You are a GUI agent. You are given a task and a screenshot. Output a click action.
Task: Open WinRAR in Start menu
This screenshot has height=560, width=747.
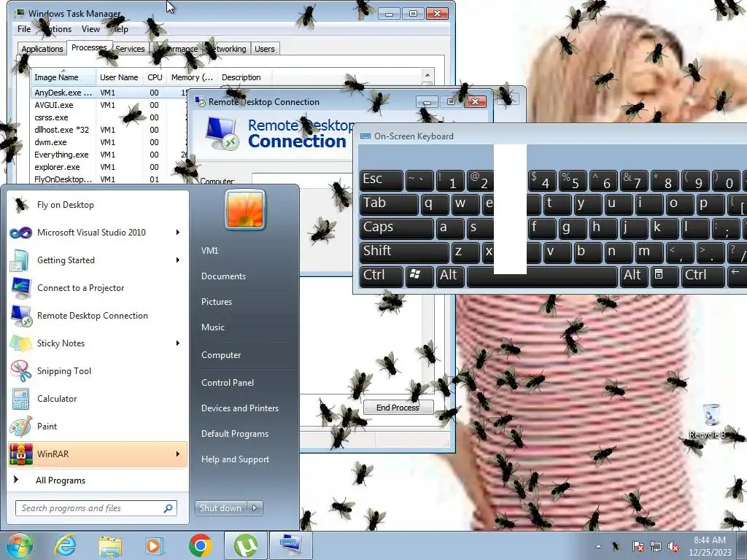tap(98, 454)
